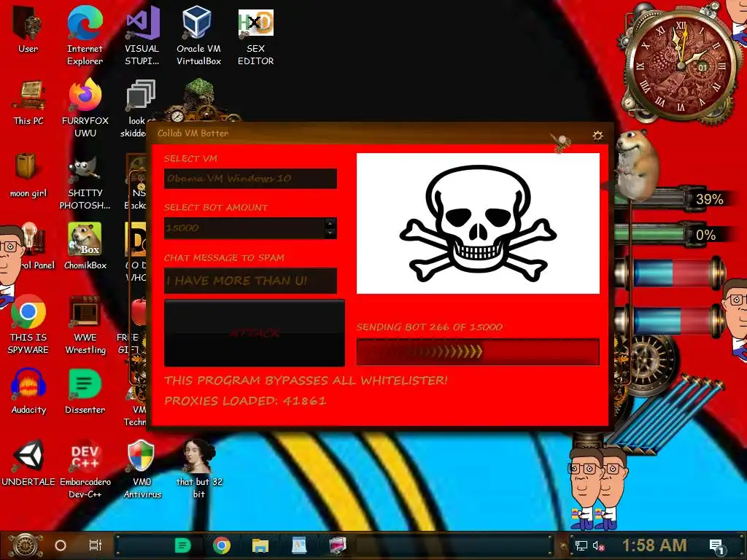Decrease bot amount with down stepper arrow
The width and height of the screenshot is (747, 560).
[x=330, y=233]
